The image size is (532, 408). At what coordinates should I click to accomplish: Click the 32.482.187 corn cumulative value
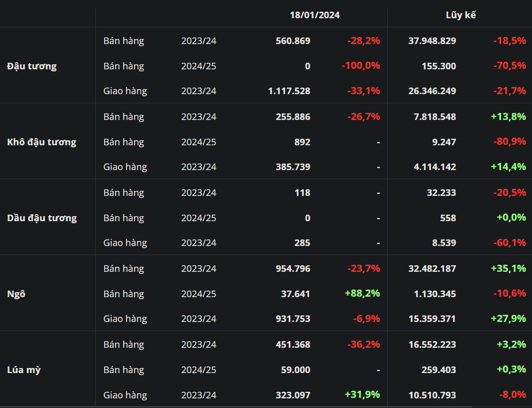tap(432, 269)
